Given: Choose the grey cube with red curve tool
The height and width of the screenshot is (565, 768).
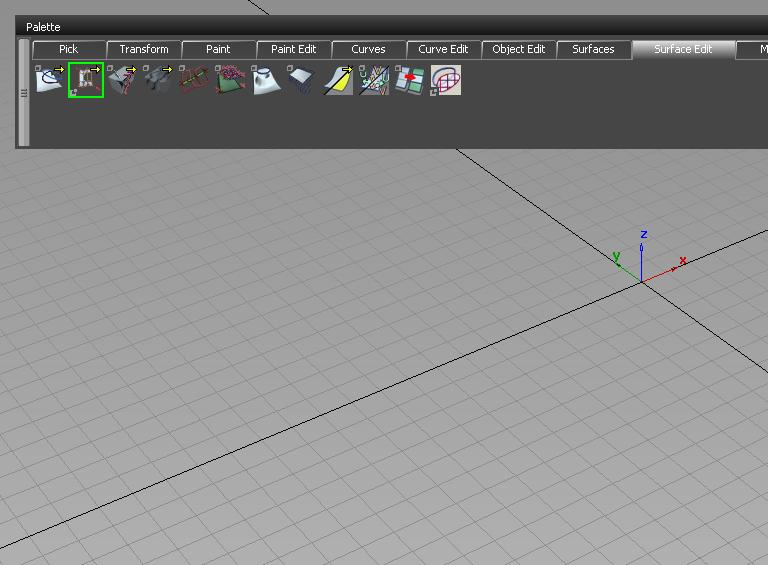Looking at the screenshot, I should coord(121,80).
